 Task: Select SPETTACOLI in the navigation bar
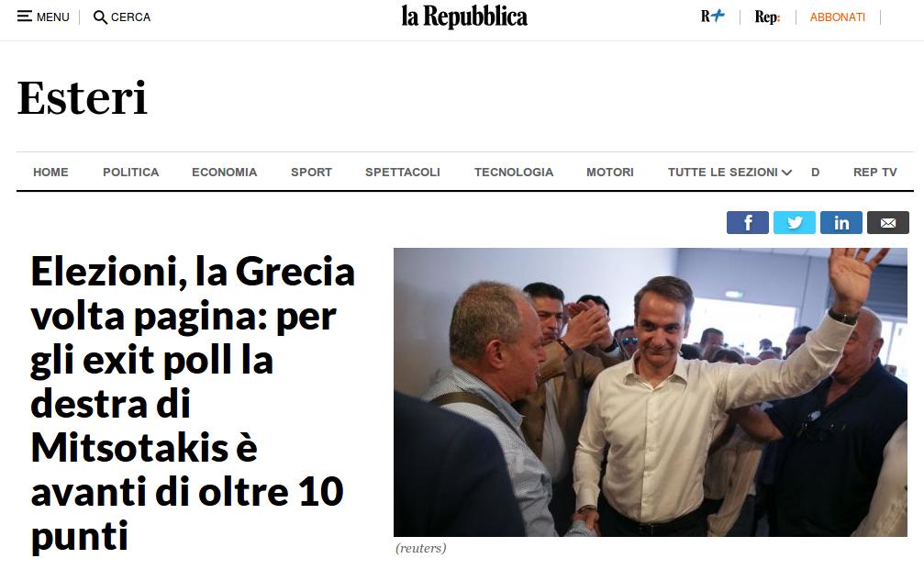coord(403,172)
